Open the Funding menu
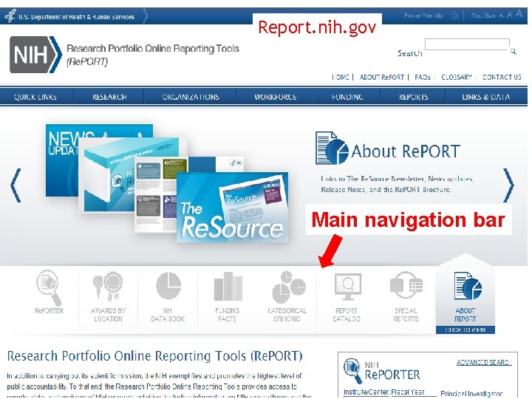The image size is (532, 399). pyautogui.click(x=347, y=97)
